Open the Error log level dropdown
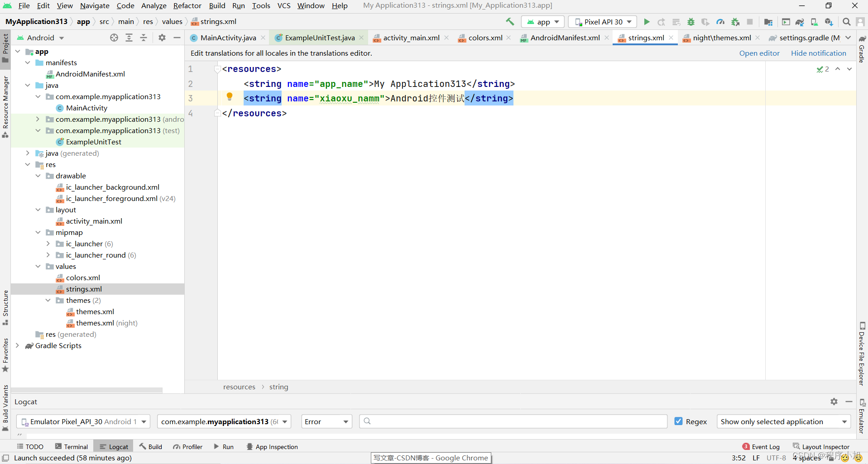Screen dimensions: 868x464 [x=326, y=421]
